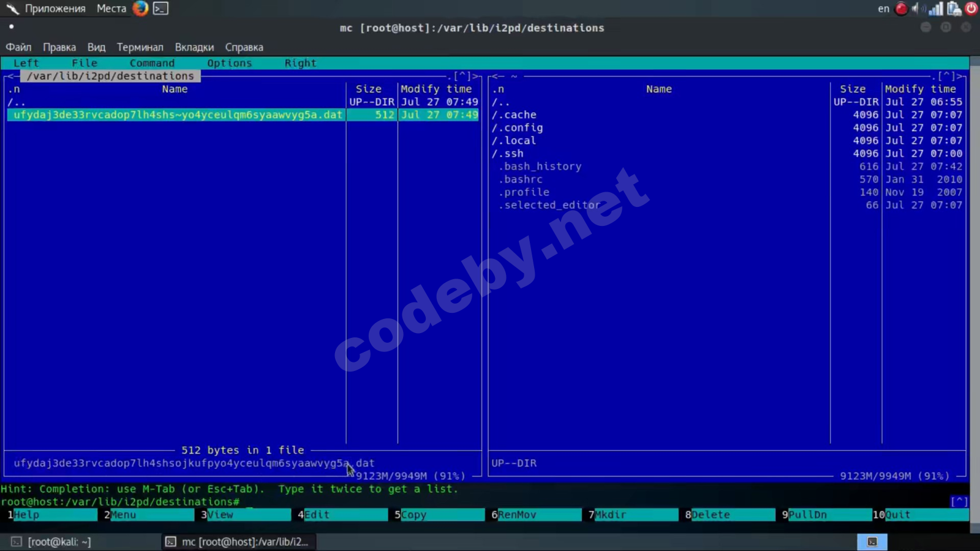Open the Файл terminal menu
The image size is (980, 551).
click(18, 47)
